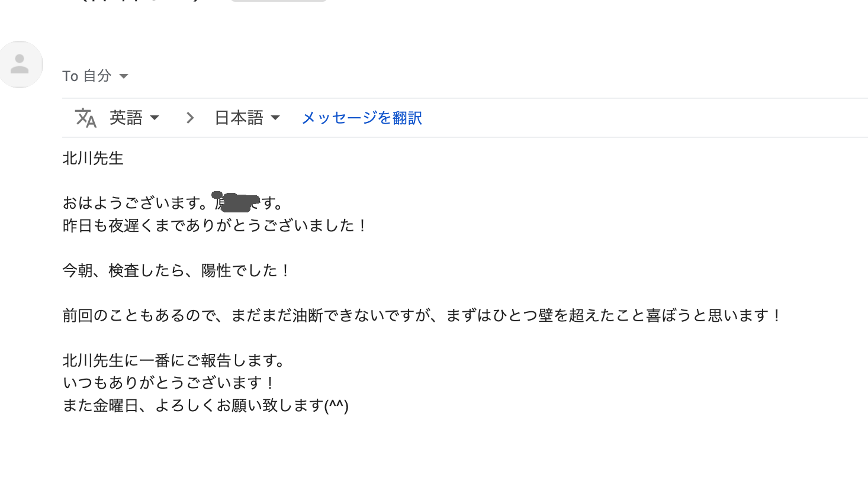The height and width of the screenshot is (481, 868).
Task: Click the "To 自分" recipient text
Action: click(87, 76)
